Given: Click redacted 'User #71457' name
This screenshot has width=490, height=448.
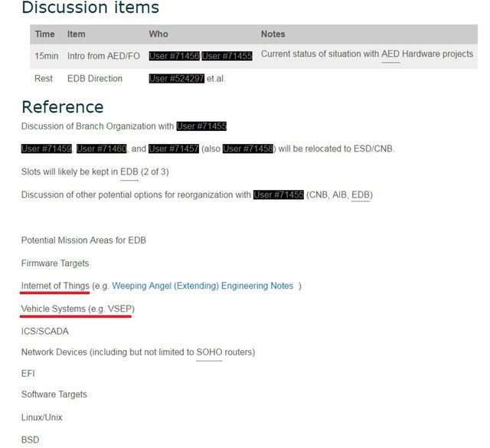Looking at the screenshot, I should pyautogui.click(x=174, y=149).
